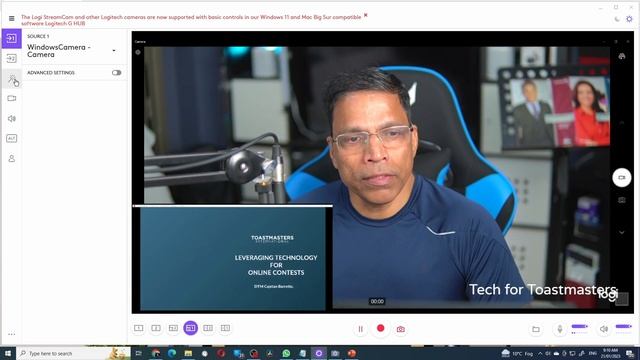
Task: Dismiss the red Logitech G HUB notification
Action: (366, 15)
